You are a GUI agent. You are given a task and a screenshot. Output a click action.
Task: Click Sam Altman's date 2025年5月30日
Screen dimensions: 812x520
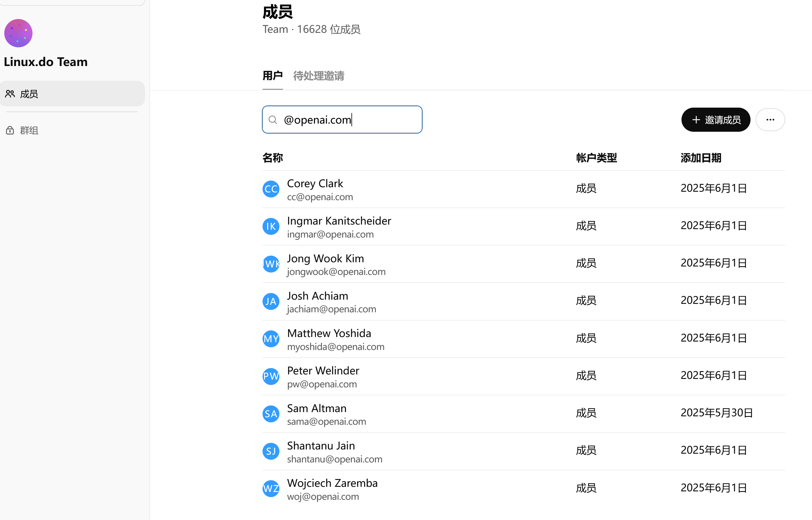click(x=716, y=413)
